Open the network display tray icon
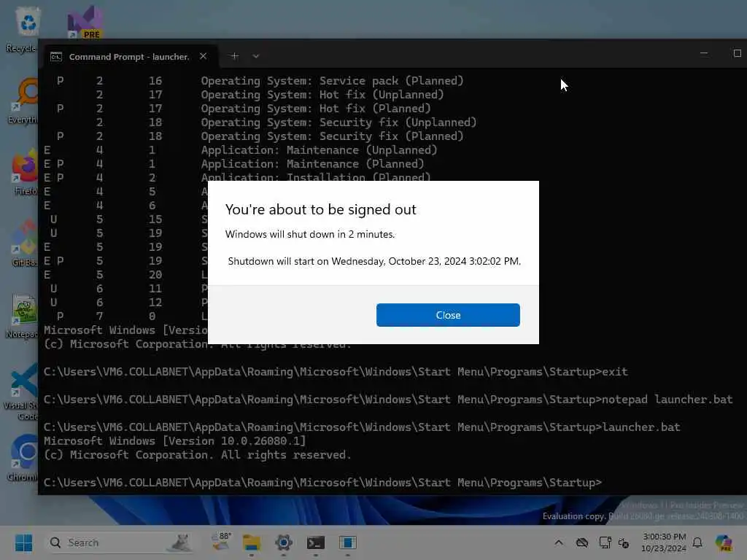Viewport: 747px width, 560px height. click(605, 542)
